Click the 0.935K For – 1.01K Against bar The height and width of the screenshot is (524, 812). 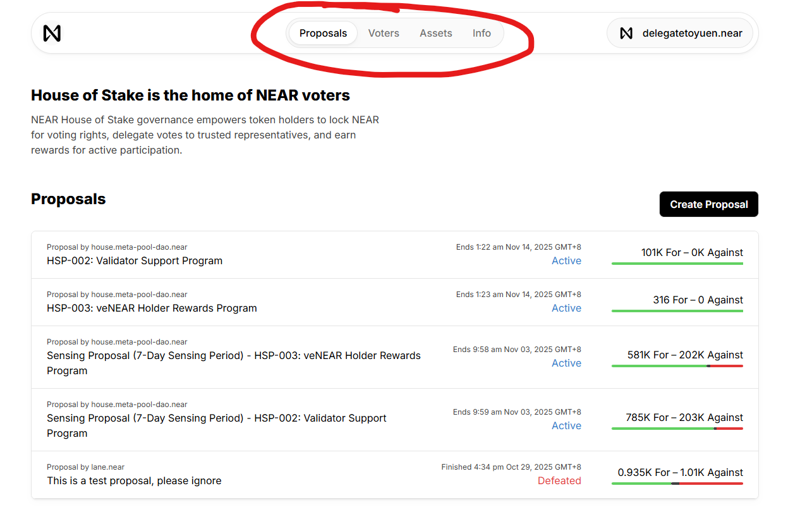click(677, 483)
